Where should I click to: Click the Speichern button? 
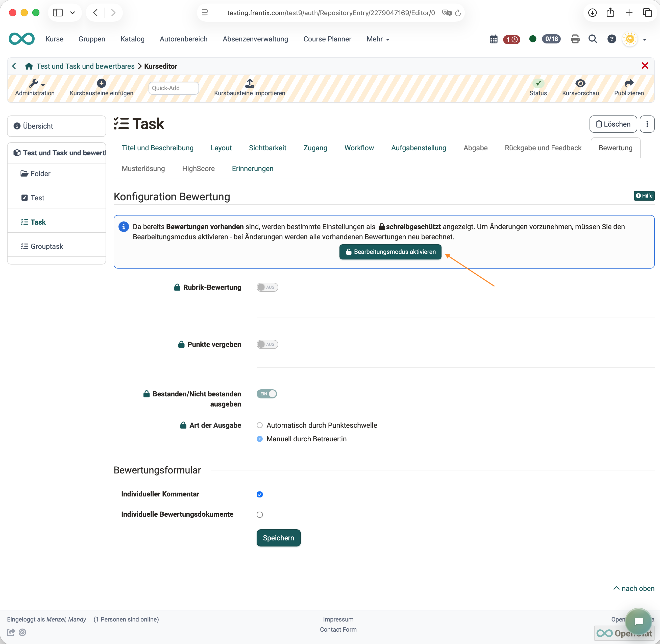pos(278,538)
